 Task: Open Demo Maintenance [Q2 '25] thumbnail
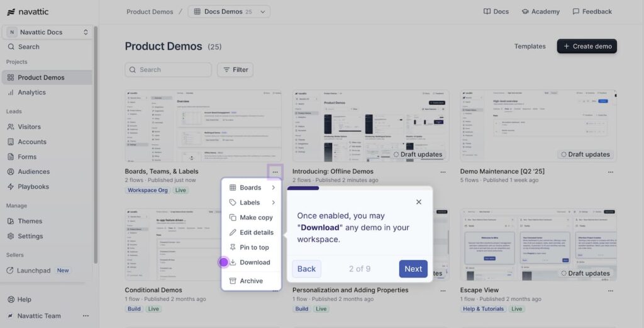click(538, 126)
